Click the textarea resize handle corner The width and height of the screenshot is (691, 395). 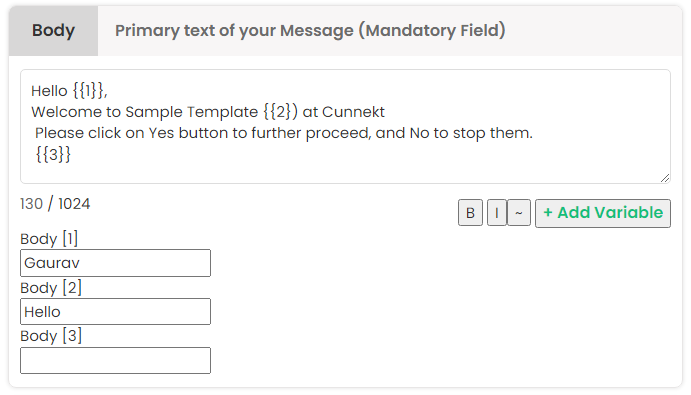[665, 178]
